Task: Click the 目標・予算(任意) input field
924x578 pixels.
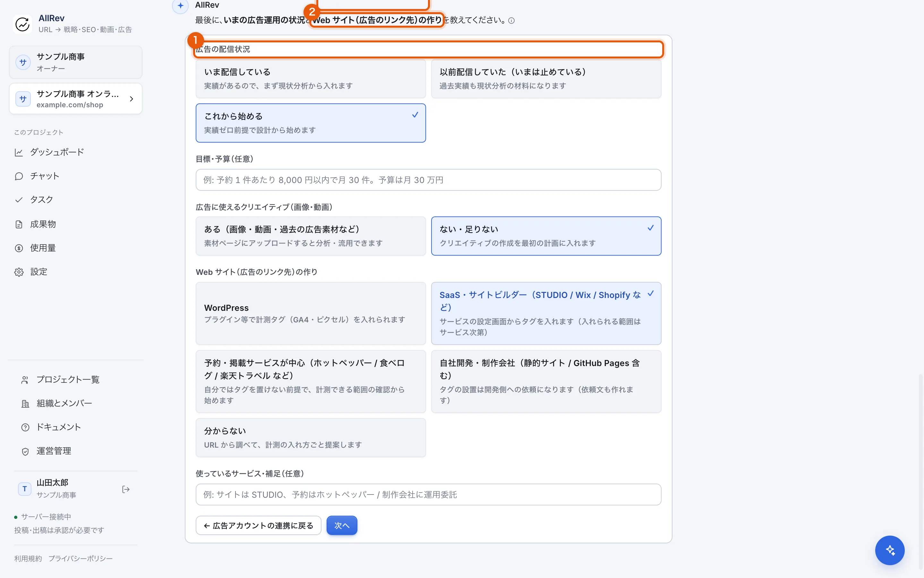Action: tap(428, 180)
